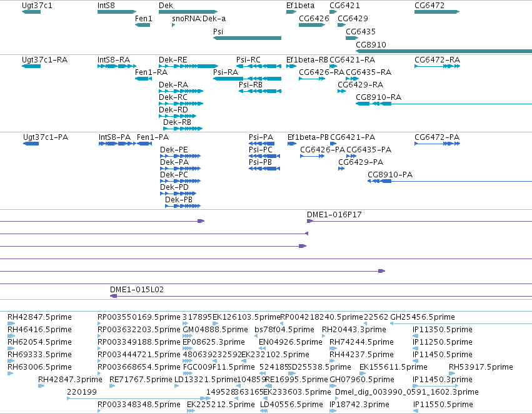Select the Ugt37c1 gene label
Image resolution: width=532 pixels, height=414 pixels.
pyautogui.click(x=37, y=6)
